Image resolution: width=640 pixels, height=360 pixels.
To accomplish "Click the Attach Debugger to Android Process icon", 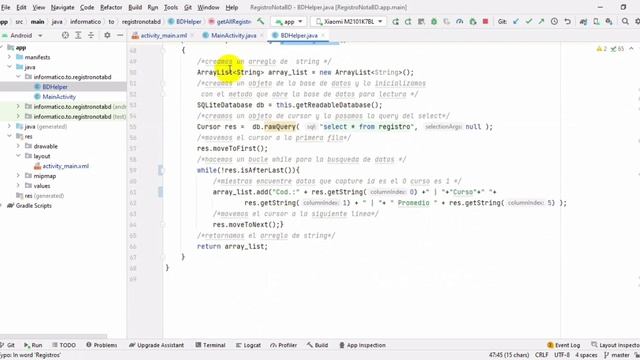I will pos(473,22).
